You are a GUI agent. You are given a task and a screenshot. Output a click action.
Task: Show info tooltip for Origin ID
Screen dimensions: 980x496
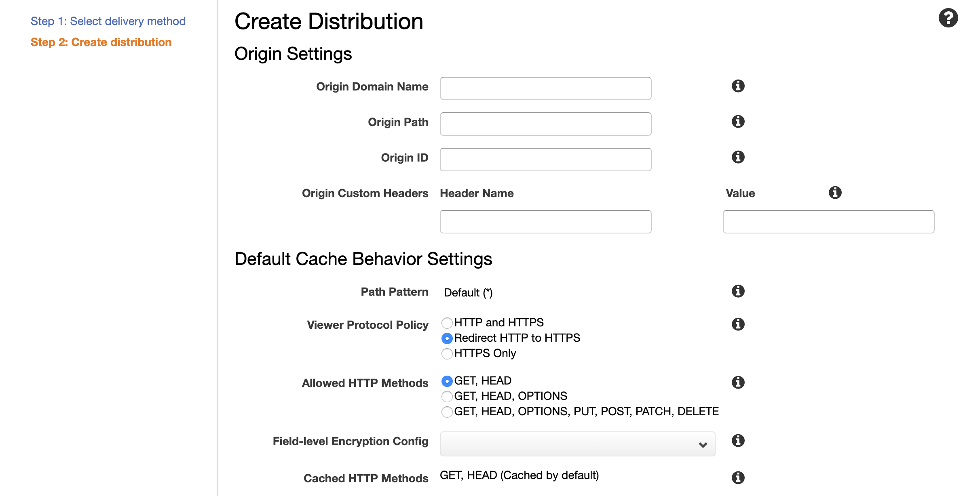coord(738,157)
